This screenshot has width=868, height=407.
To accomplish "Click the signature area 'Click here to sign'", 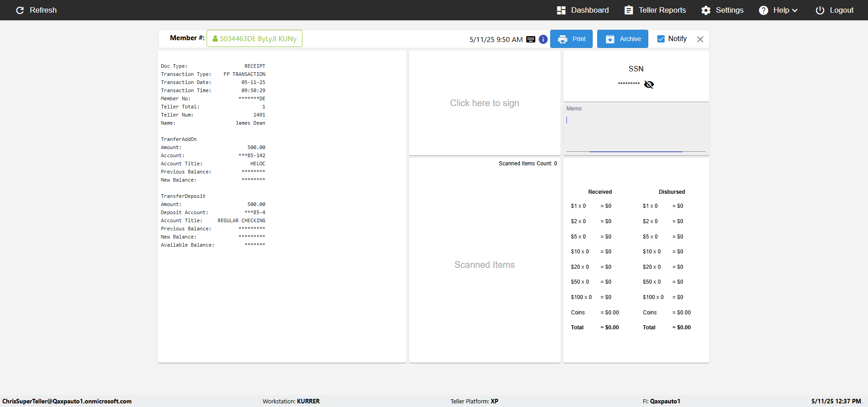I will tap(485, 103).
